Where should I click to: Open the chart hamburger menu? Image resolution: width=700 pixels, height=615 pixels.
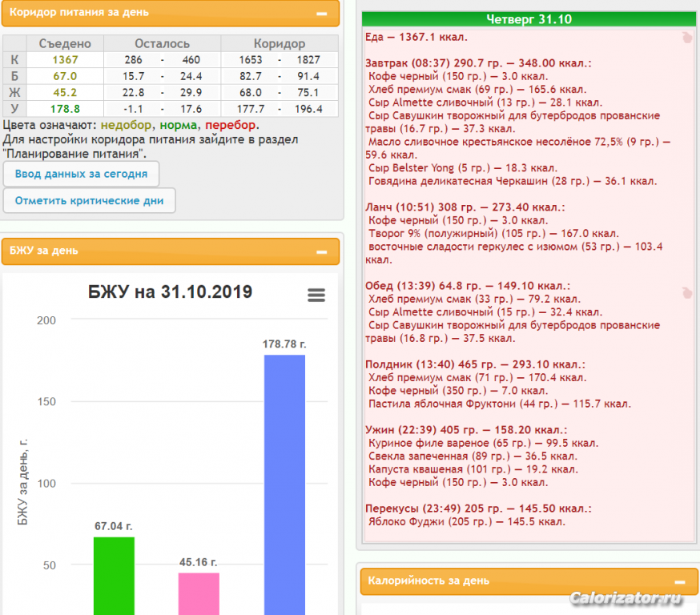[x=316, y=295]
